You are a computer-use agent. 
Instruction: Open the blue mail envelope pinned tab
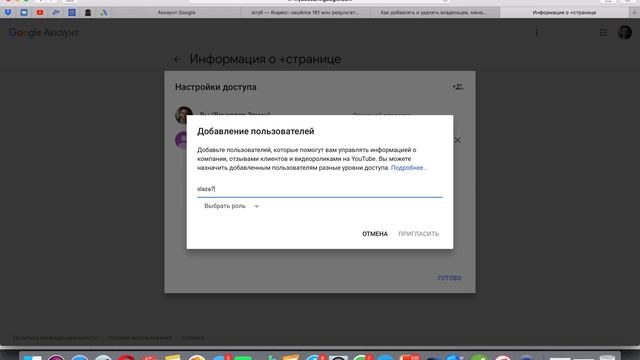point(24,13)
